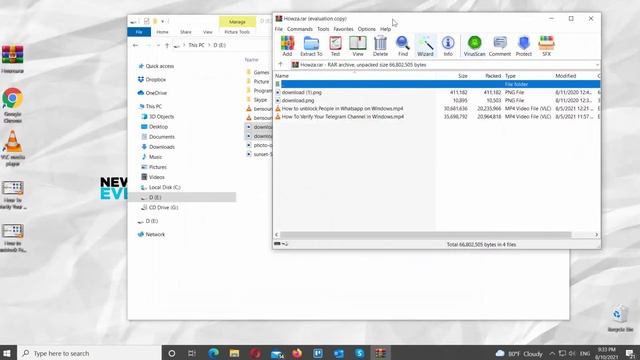Select download.png in archive list
The height and width of the screenshot is (360, 640).
tap(298, 100)
